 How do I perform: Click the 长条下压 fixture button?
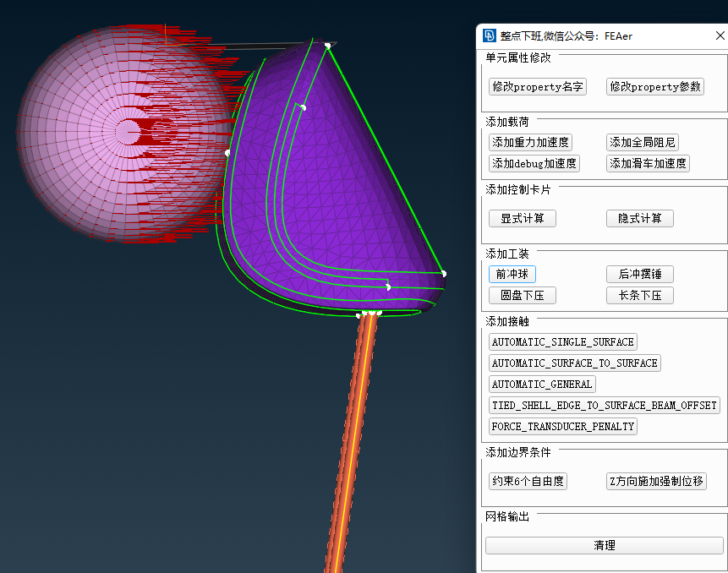(640, 296)
